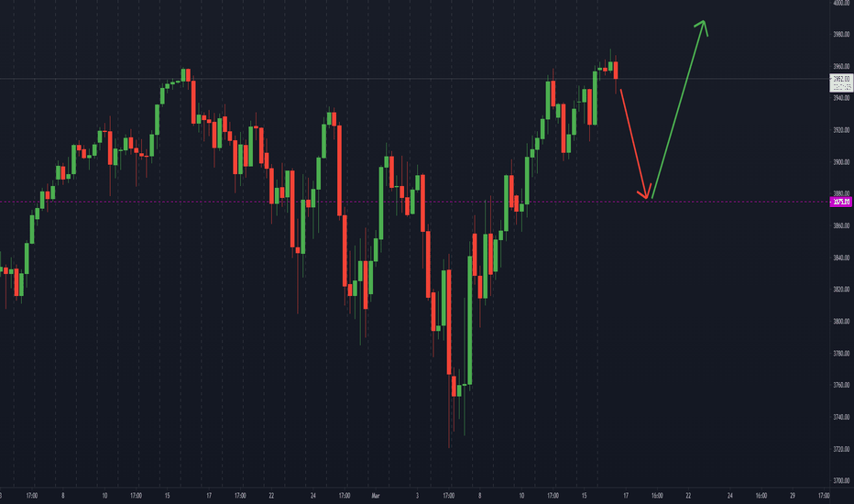The height and width of the screenshot is (504, 854).
Task: Click the 3800.00 price axis label
Action: (841, 322)
